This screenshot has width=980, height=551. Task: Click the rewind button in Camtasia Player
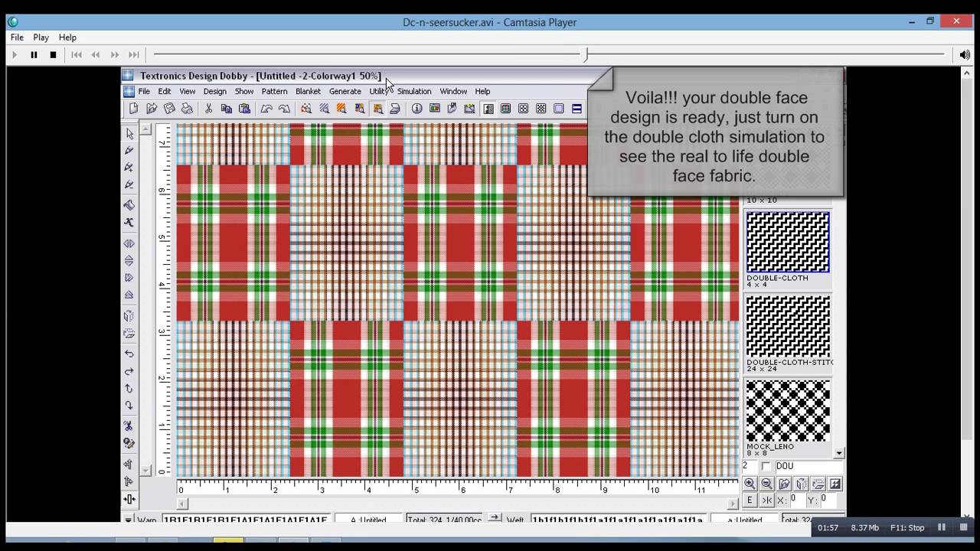click(96, 54)
